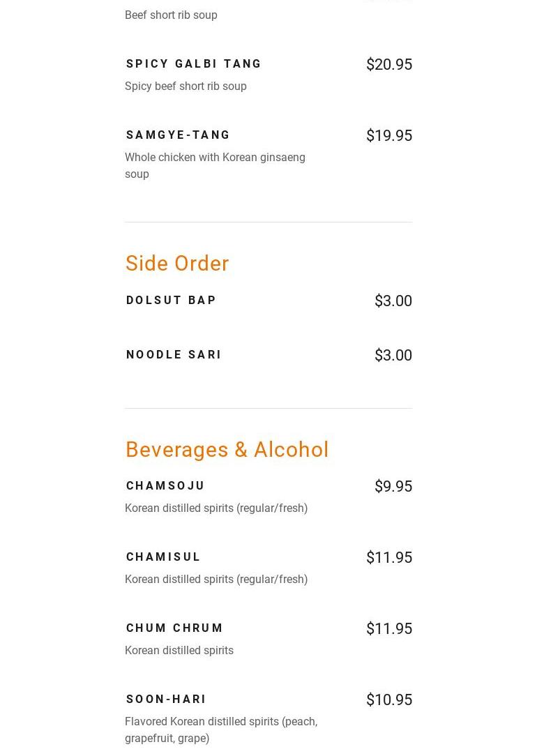Click the $20.95 price for Spicy Galbi Tang

[x=388, y=65]
